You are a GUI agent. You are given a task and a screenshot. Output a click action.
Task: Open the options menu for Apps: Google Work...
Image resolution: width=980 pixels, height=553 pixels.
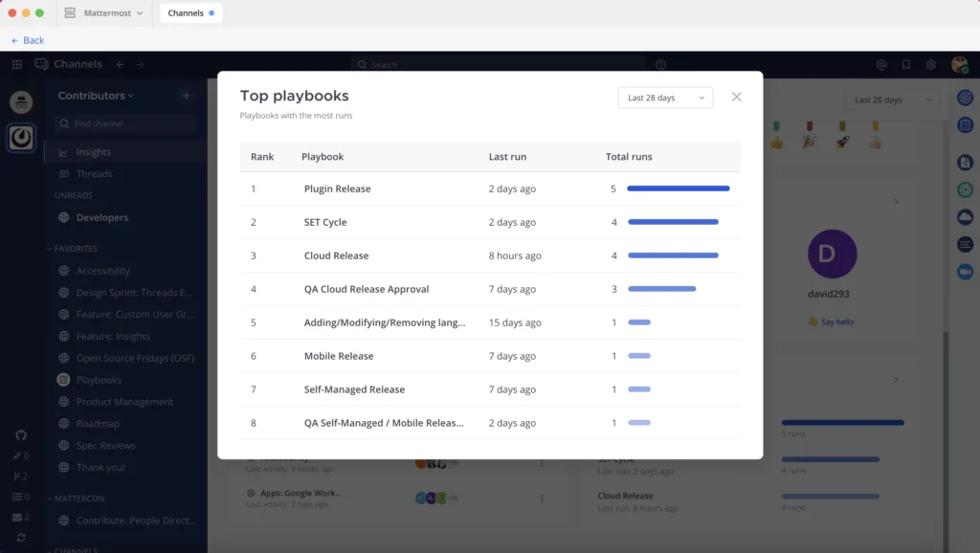point(542,498)
